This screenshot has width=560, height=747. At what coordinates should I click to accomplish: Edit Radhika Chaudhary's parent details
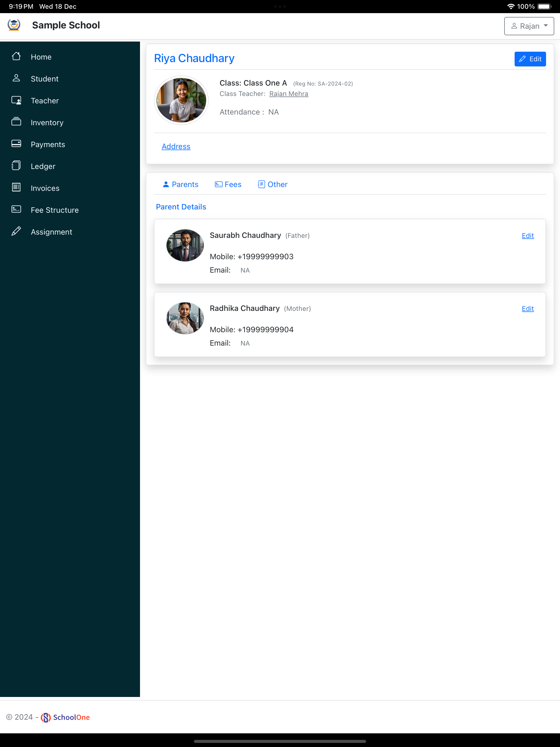point(527,308)
